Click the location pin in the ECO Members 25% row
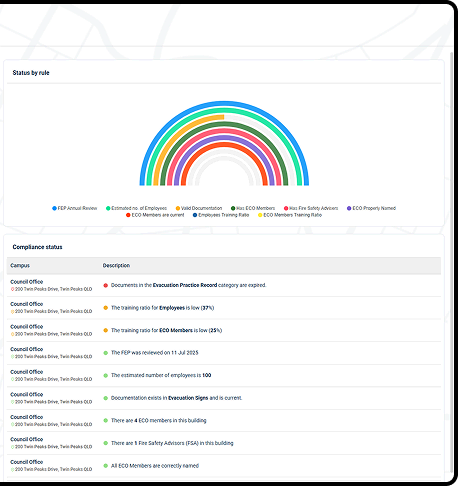This screenshot has width=458, height=486. point(12,334)
